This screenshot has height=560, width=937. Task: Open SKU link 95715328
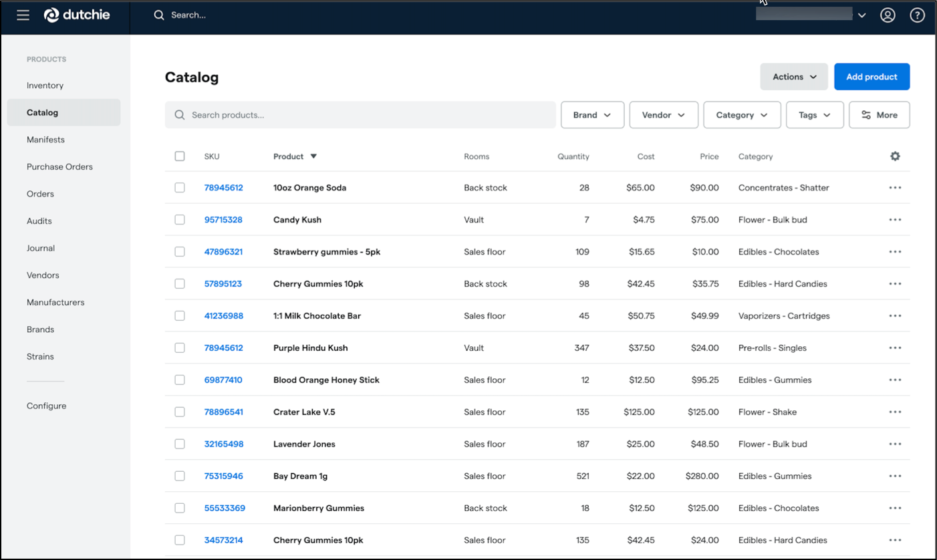click(223, 220)
